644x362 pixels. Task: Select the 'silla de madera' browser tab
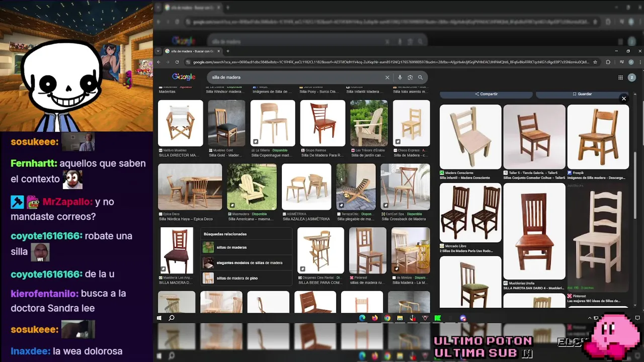point(193,51)
